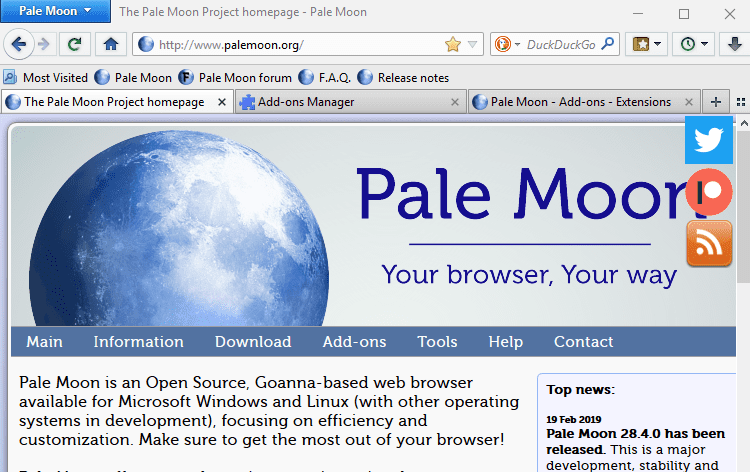Show downloads with the down-arrow icon
The width and height of the screenshot is (750, 472).
click(735, 44)
